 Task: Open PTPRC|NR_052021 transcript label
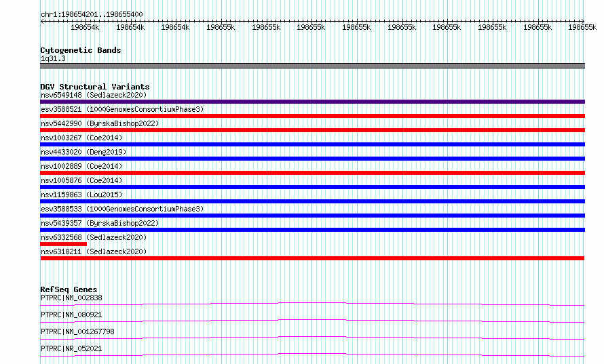click(71, 348)
